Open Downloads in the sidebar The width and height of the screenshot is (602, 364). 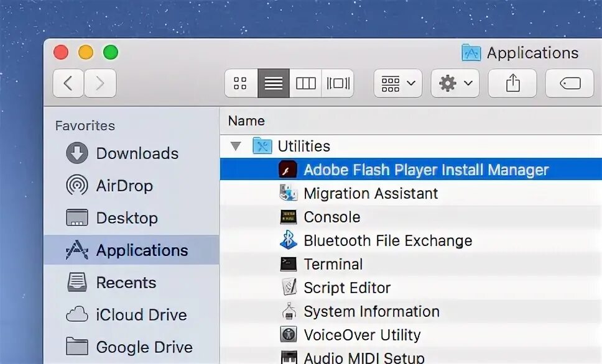[x=131, y=153]
